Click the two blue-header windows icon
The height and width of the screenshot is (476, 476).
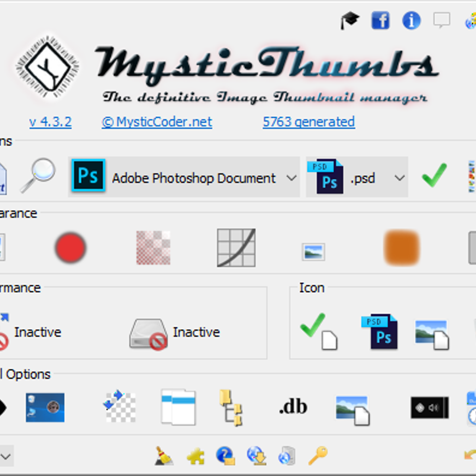pos(178,407)
